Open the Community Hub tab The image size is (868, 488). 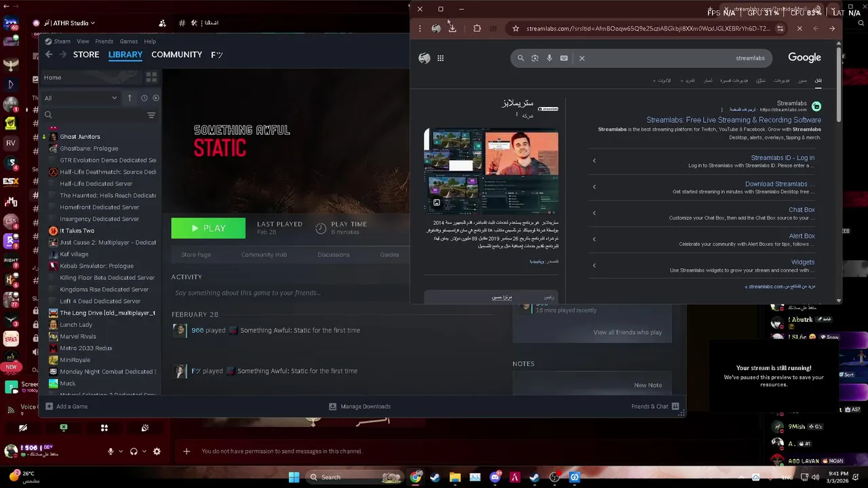point(264,255)
